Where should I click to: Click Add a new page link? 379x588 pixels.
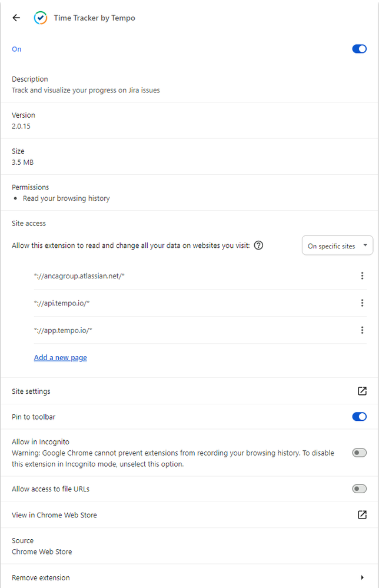[60, 357]
